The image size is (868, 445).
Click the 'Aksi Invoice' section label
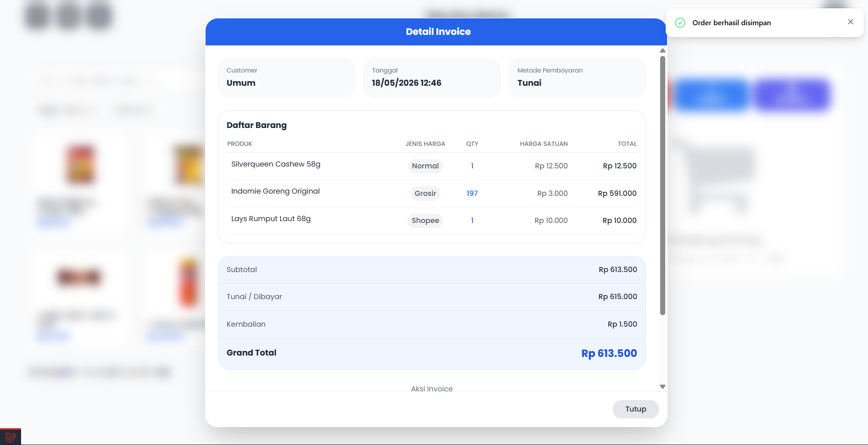point(432,389)
